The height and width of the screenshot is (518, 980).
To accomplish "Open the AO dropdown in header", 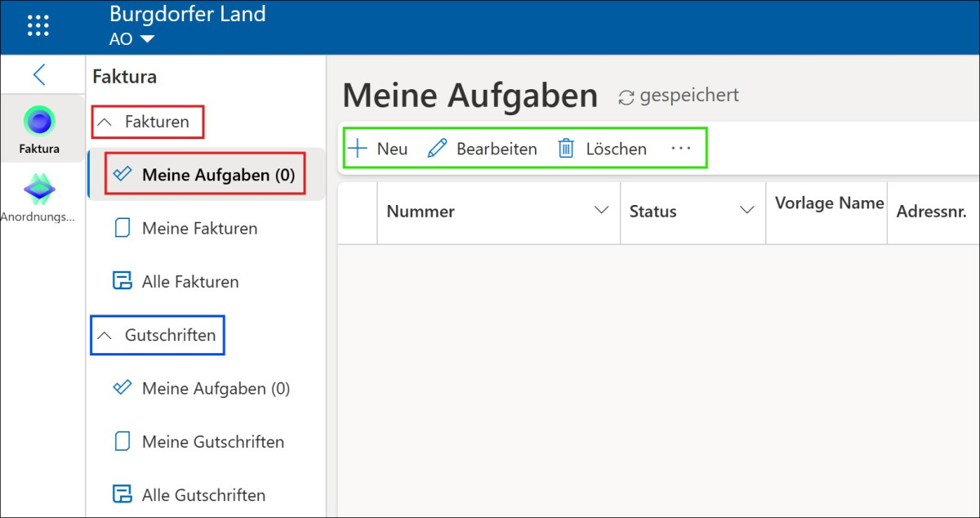I will click(x=147, y=39).
